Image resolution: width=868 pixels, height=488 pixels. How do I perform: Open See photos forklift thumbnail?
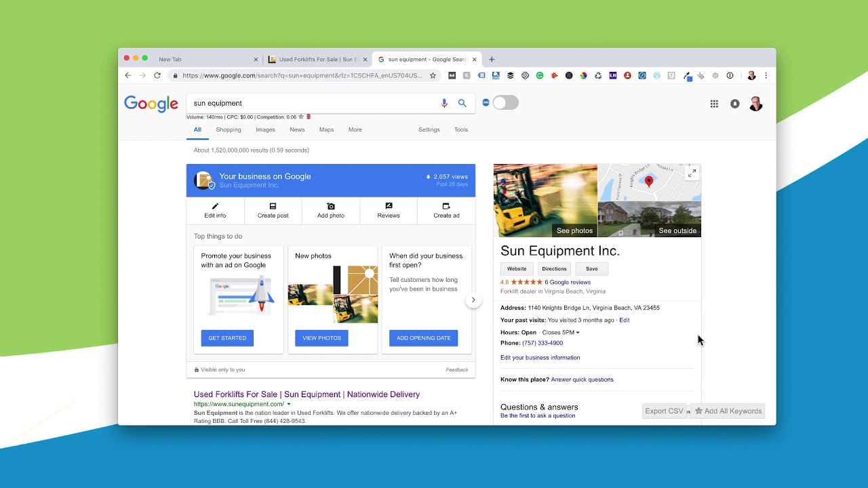[545, 201]
